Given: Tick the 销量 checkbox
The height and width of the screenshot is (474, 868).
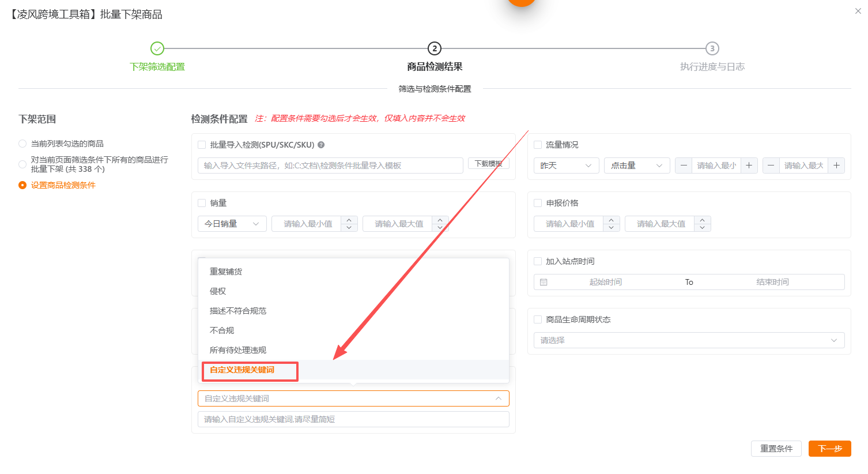Looking at the screenshot, I should pos(202,203).
